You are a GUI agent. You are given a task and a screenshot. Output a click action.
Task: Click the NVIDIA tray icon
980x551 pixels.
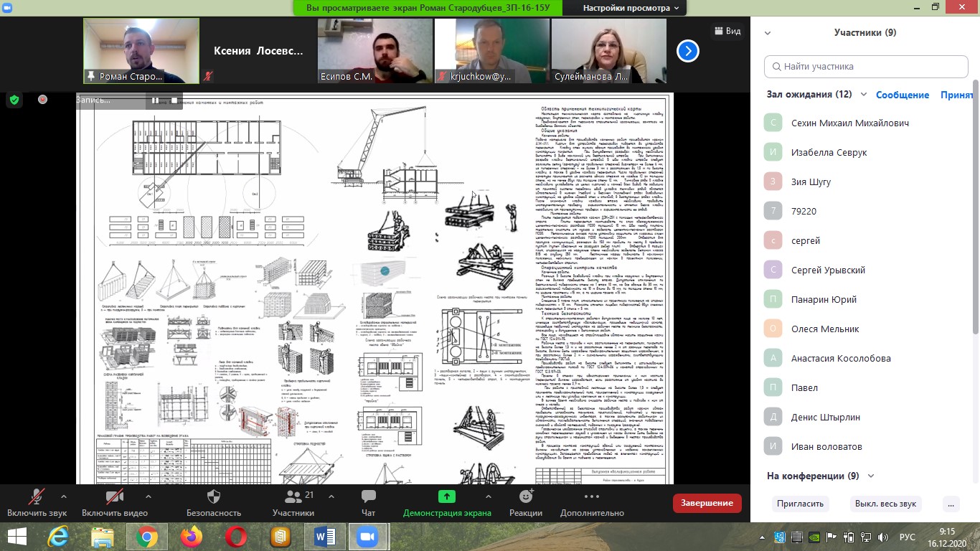tap(814, 537)
